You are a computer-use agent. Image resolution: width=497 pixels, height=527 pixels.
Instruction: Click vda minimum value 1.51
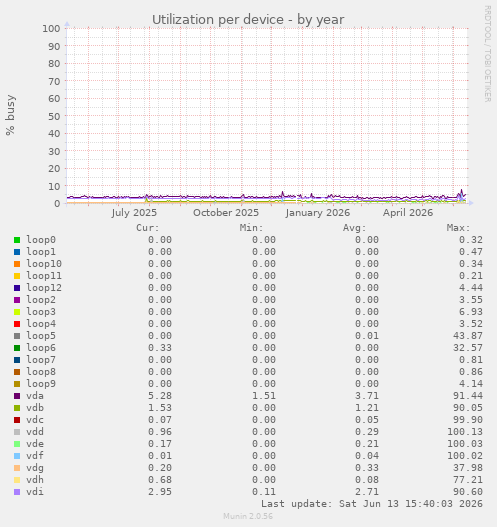264,396
